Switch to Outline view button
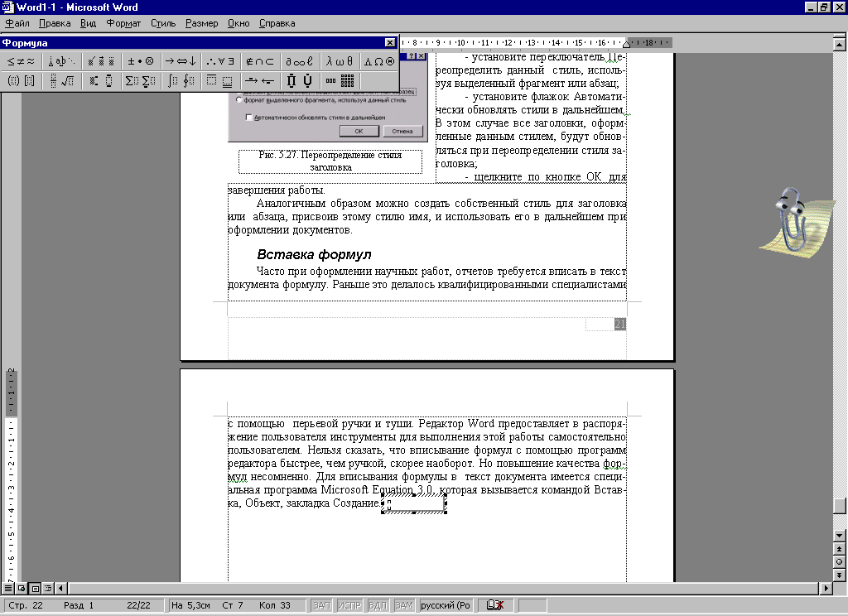This screenshot has height=616, width=848. [x=47, y=588]
